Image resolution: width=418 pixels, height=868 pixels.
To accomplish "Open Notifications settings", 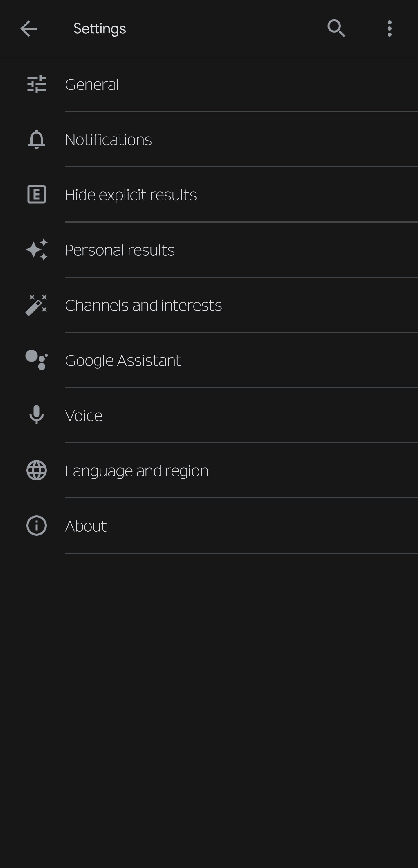I will (x=209, y=139).
